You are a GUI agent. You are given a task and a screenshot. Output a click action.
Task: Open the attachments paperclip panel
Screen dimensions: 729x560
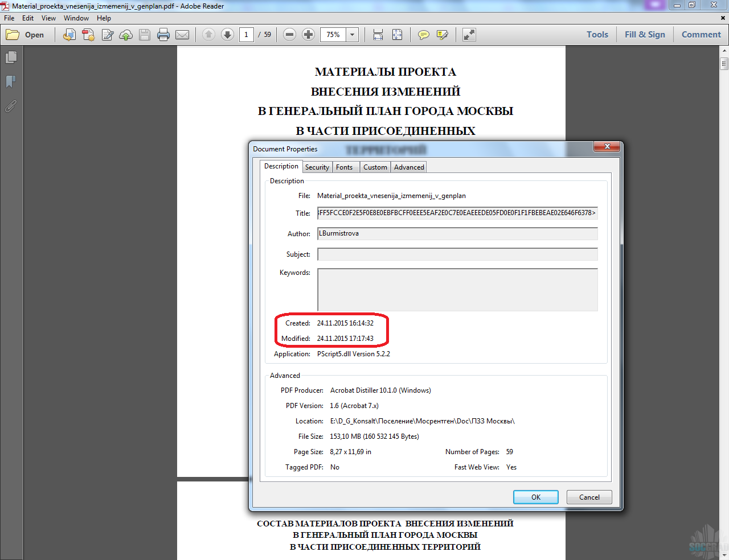(11, 106)
